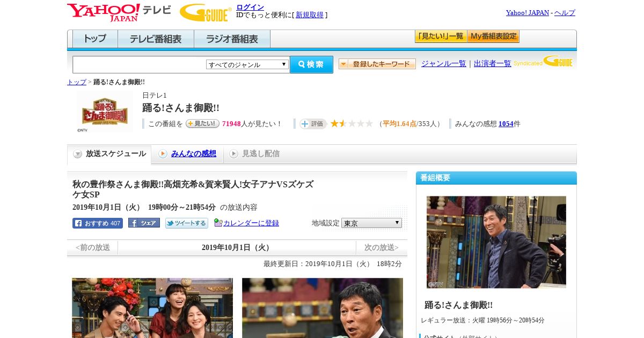Run the search with the 検索 button
The height and width of the screenshot is (338, 644).
[x=311, y=64]
